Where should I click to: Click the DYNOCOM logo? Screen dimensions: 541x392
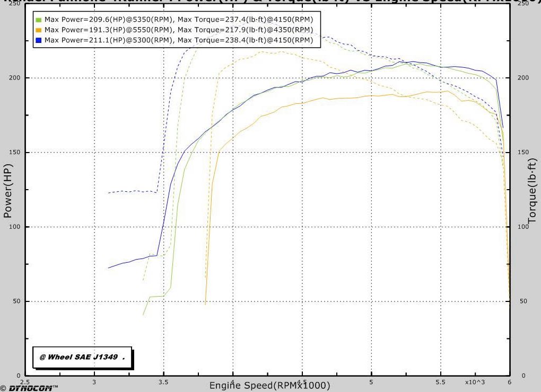coord(29,388)
